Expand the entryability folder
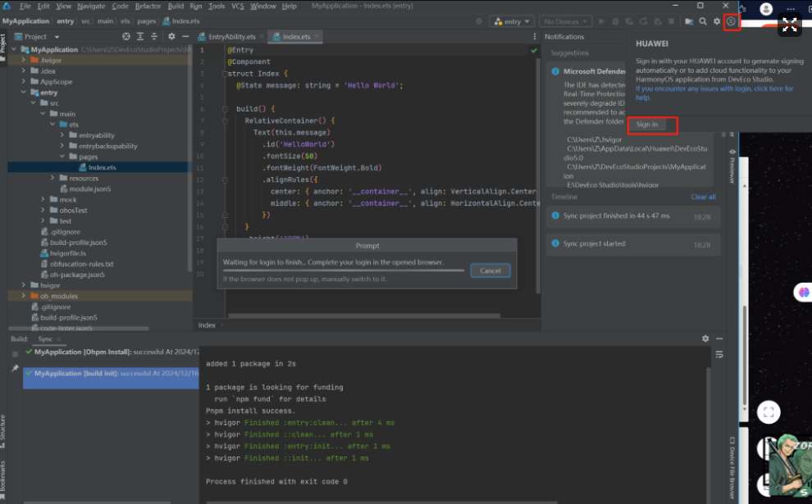This screenshot has width=812, height=504. point(62,135)
